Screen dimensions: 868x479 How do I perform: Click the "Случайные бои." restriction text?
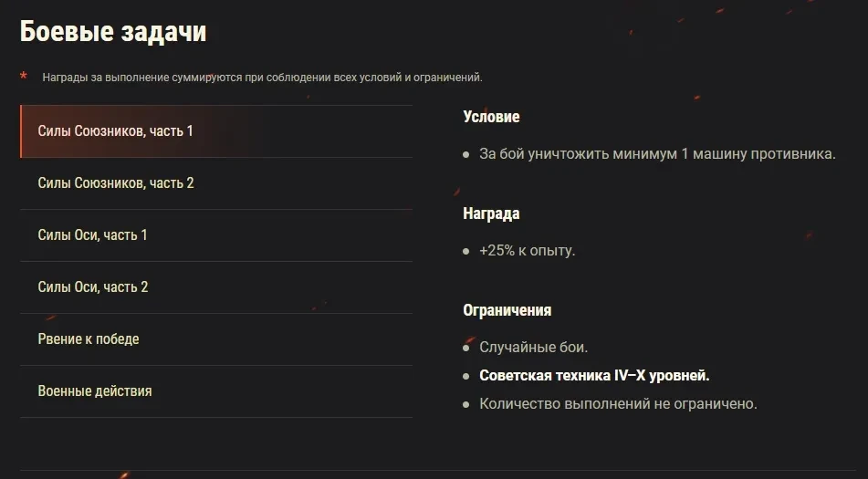pos(533,347)
